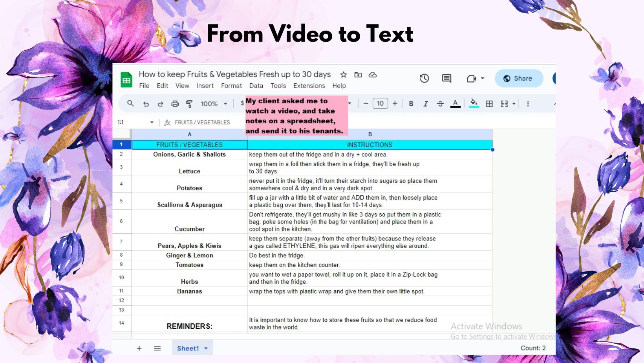Toggle strikethrough formatting
The height and width of the screenshot is (363, 644).
pyautogui.click(x=440, y=104)
